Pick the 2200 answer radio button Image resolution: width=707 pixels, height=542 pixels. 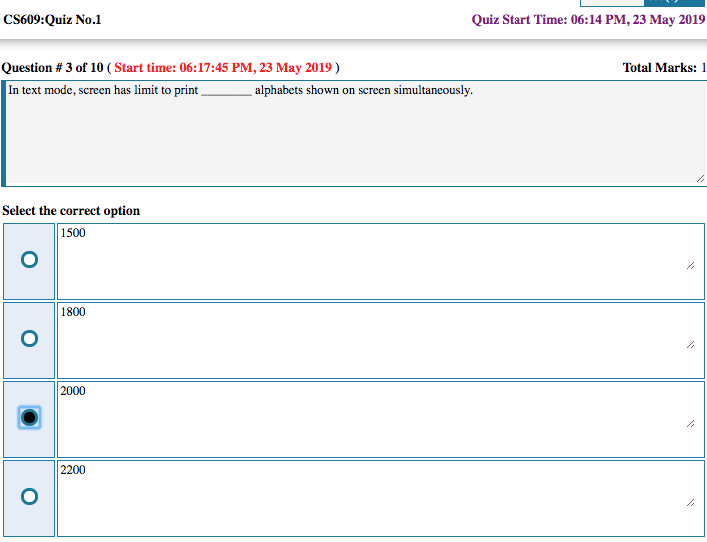click(29, 497)
